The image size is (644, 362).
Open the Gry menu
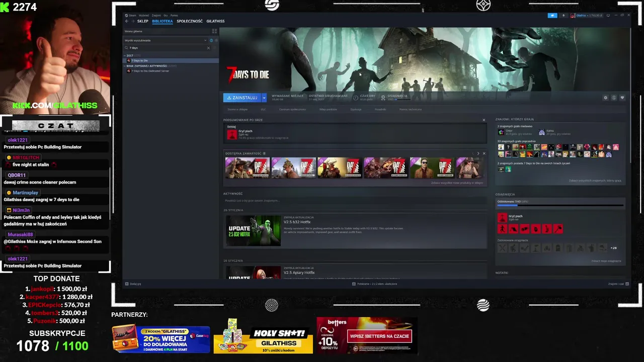166,16
